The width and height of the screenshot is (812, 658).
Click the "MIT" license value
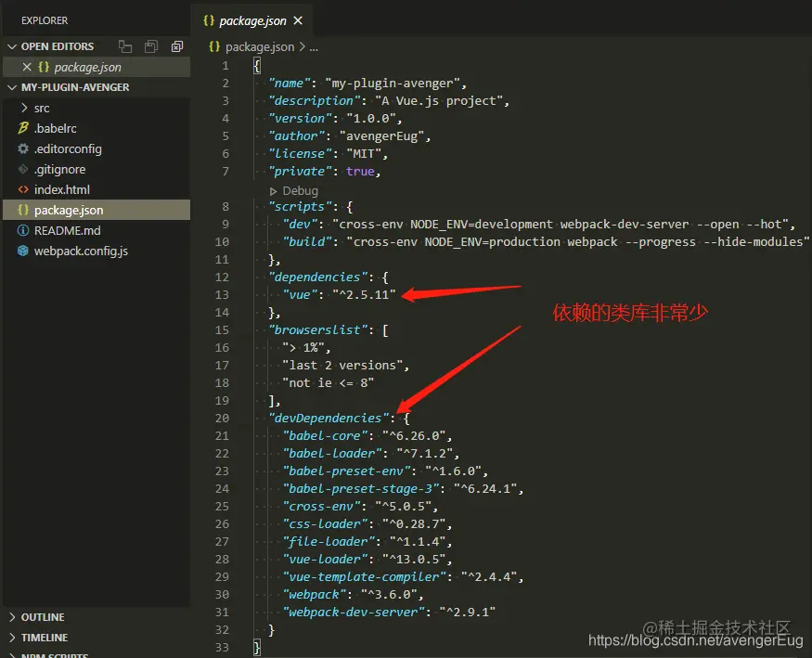(x=364, y=154)
